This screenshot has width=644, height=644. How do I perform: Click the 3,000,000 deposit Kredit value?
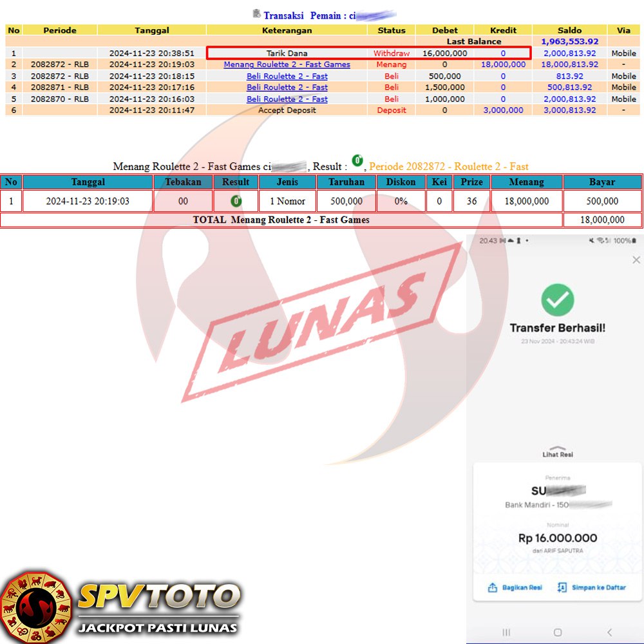point(503,110)
